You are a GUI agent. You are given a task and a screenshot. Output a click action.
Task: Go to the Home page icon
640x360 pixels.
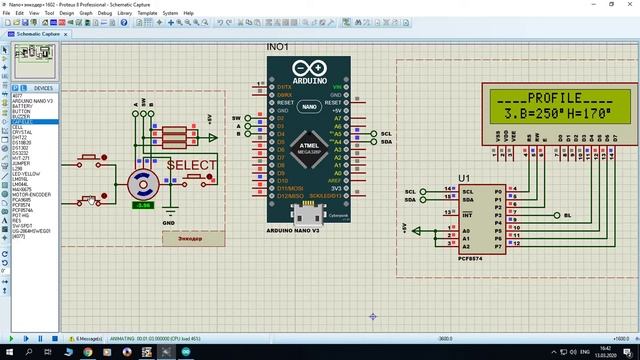tap(45, 23)
